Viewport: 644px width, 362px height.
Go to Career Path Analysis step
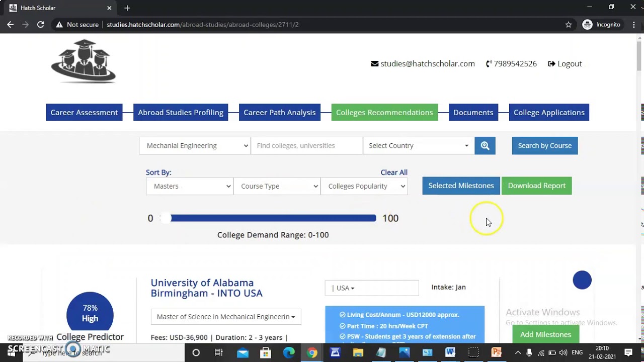[280, 112]
